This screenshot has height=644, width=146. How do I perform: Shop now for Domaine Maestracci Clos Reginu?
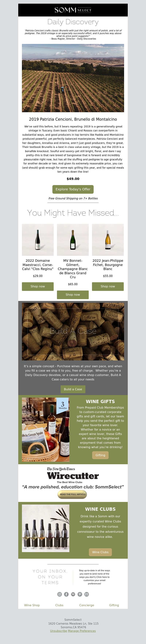38,286
